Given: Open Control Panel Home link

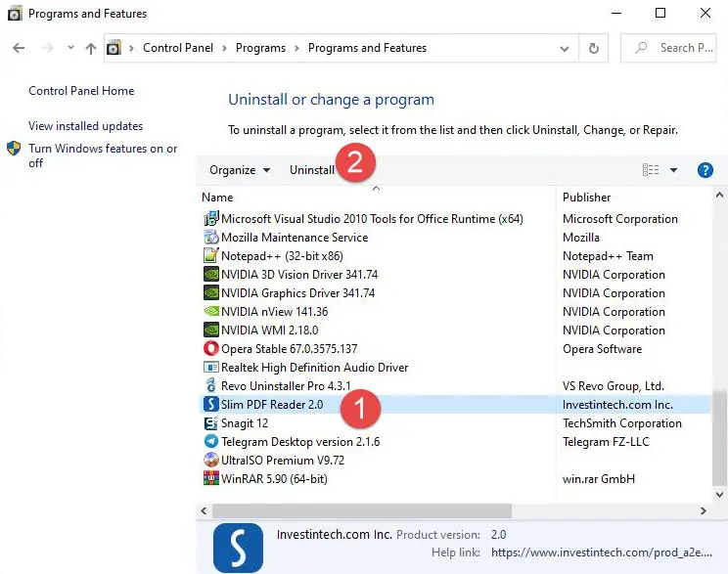Looking at the screenshot, I should [81, 91].
